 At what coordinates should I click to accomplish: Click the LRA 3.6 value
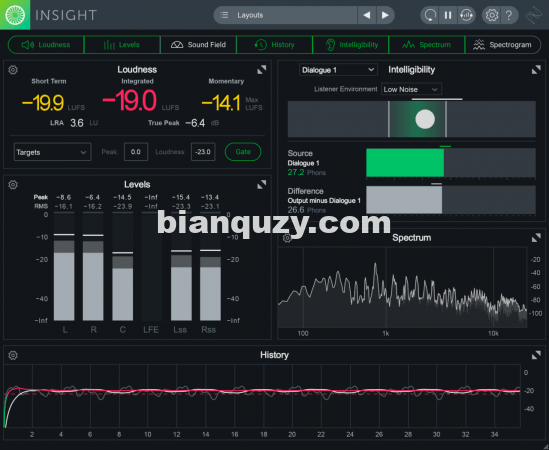(77, 123)
